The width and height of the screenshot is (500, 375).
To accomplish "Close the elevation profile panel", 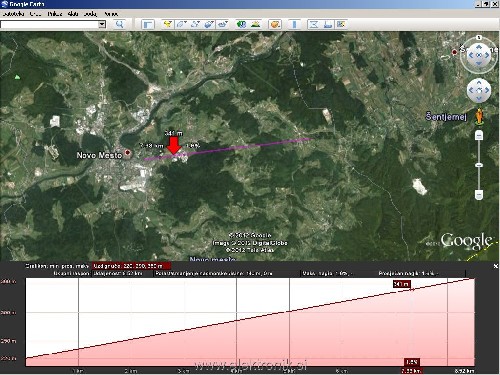I will 495,266.
